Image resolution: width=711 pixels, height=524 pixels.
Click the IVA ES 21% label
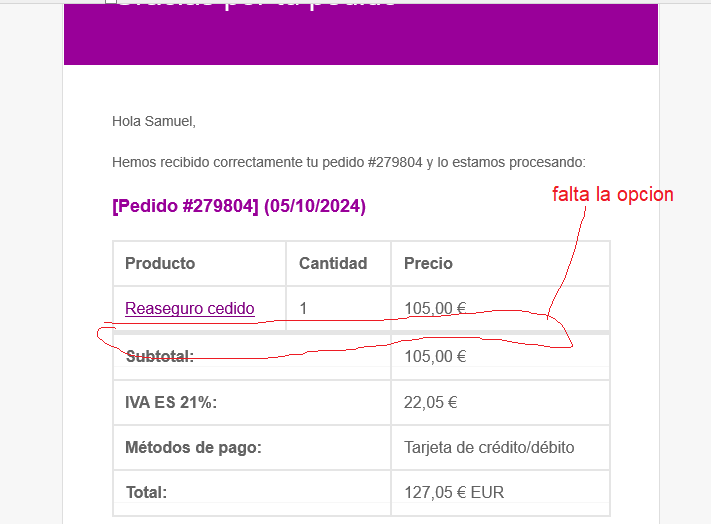171,402
